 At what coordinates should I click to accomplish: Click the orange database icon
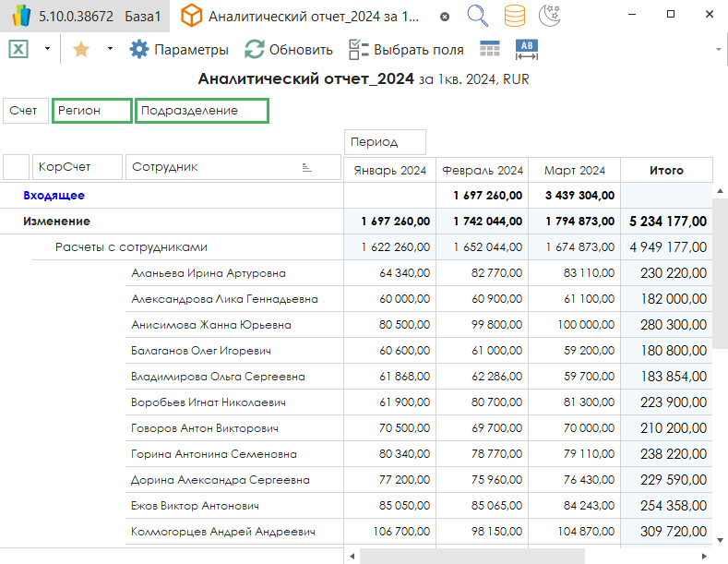coord(516,17)
